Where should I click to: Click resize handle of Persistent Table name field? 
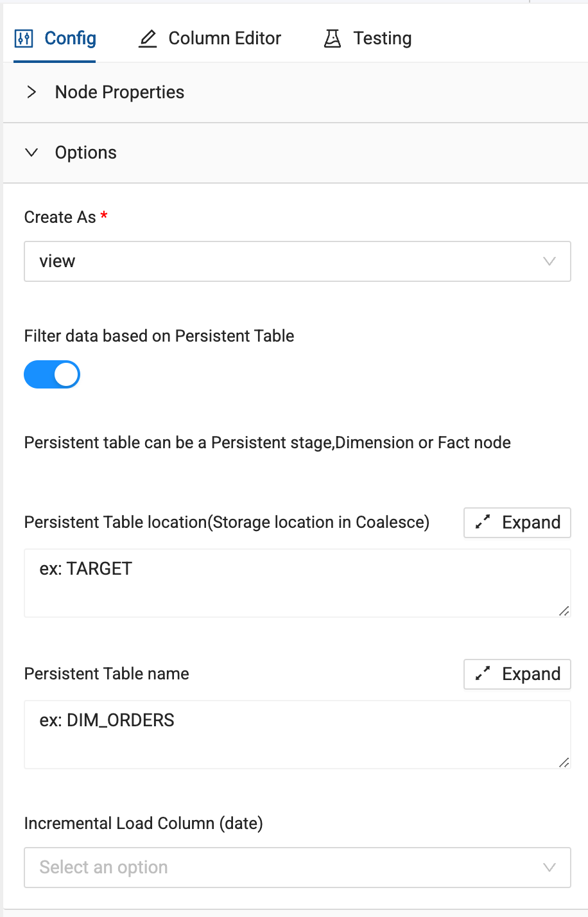[x=564, y=762]
